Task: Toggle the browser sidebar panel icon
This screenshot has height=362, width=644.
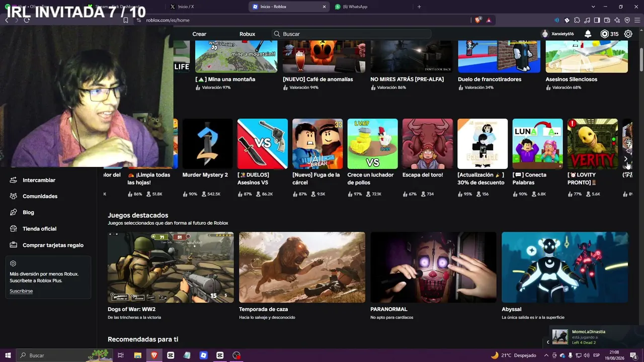Action: (x=597, y=20)
